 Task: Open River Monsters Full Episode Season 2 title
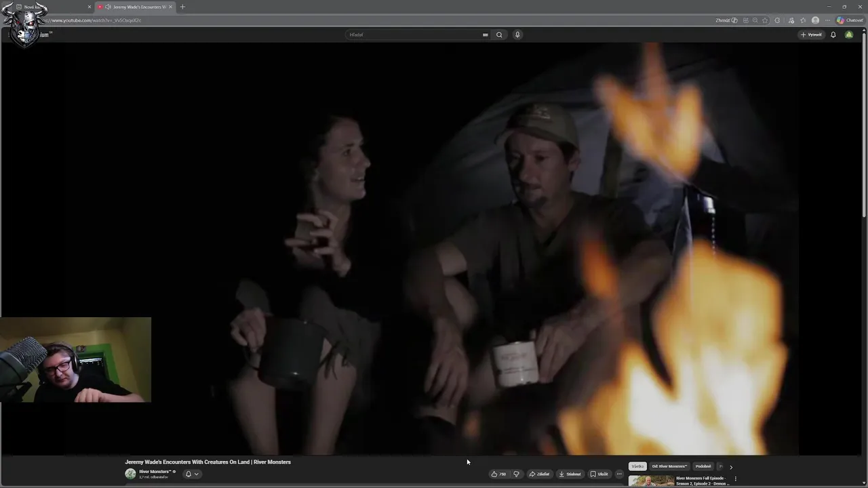tap(703, 481)
